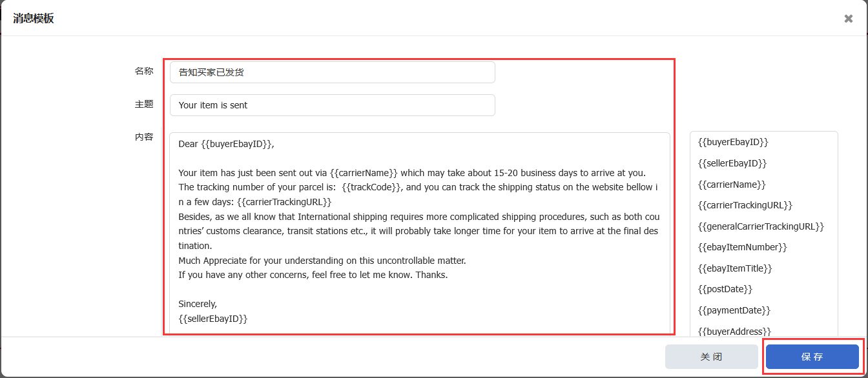Click the 名称 label
868x378 pixels.
click(x=144, y=71)
